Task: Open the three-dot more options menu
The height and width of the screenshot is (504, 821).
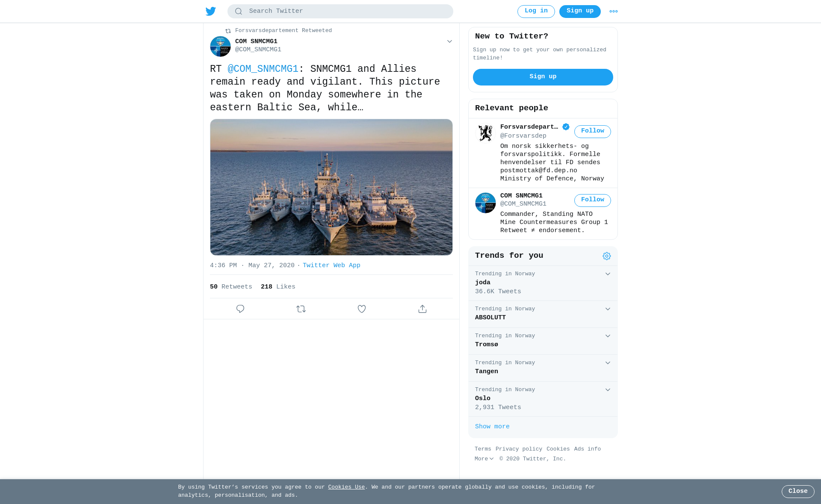Action: click(x=614, y=12)
